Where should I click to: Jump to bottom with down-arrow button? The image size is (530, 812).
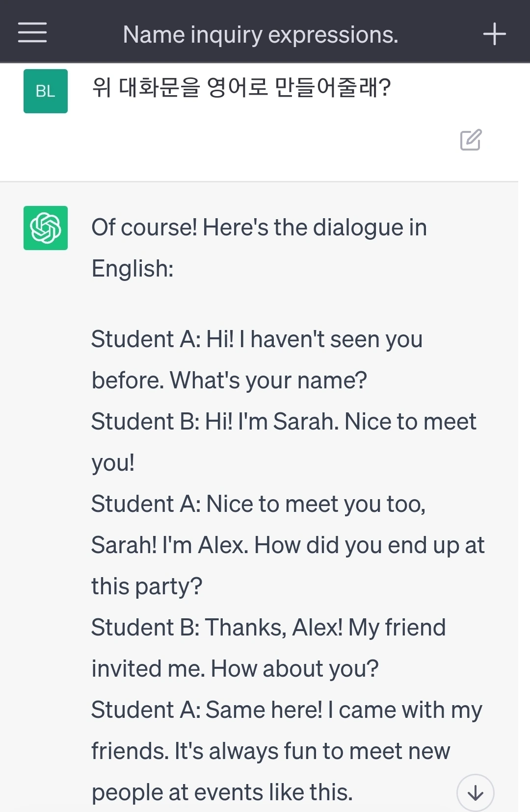point(475,792)
